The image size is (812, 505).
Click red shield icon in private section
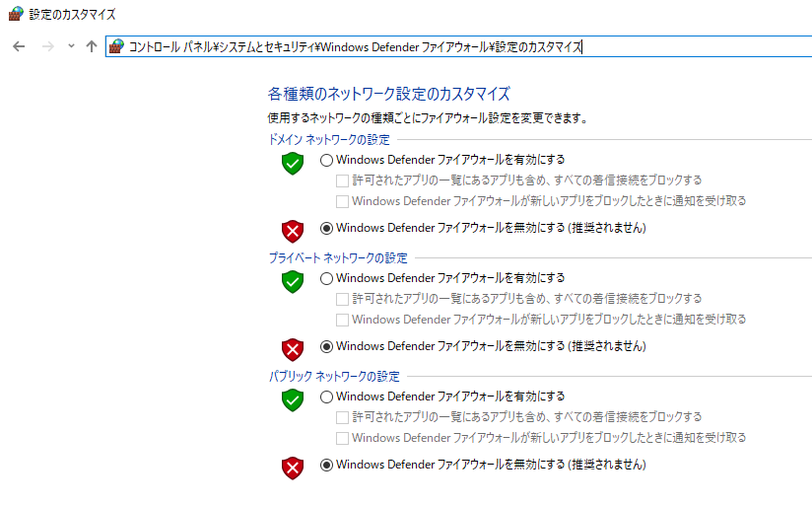pyautogui.click(x=293, y=349)
